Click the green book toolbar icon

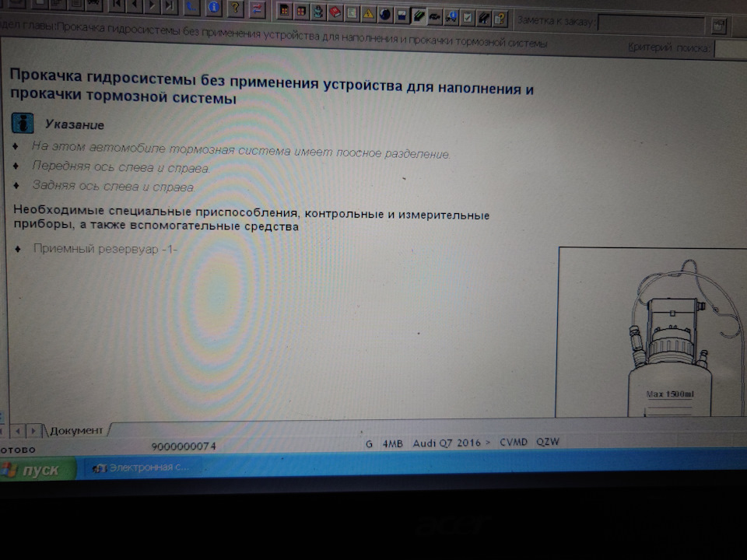419,16
